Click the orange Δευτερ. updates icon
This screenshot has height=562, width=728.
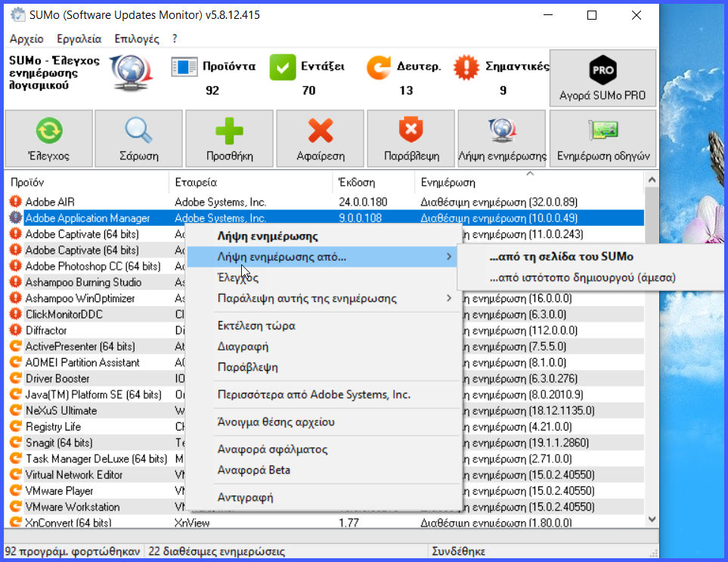click(x=379, y=66)
